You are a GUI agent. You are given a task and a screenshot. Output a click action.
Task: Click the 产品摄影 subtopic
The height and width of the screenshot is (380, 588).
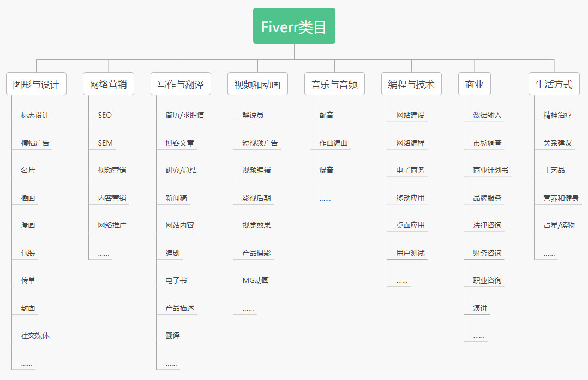(x=256, y=253)
